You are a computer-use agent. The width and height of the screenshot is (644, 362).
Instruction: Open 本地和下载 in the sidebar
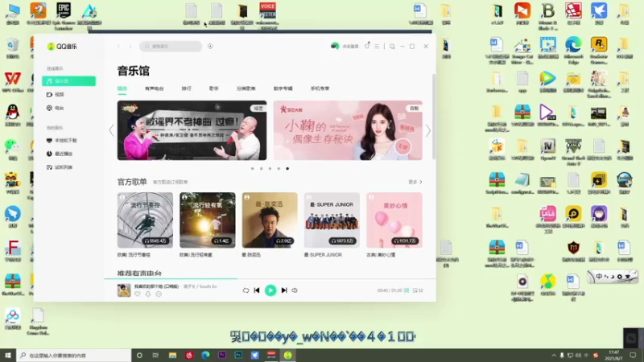[x=62, y=140]
